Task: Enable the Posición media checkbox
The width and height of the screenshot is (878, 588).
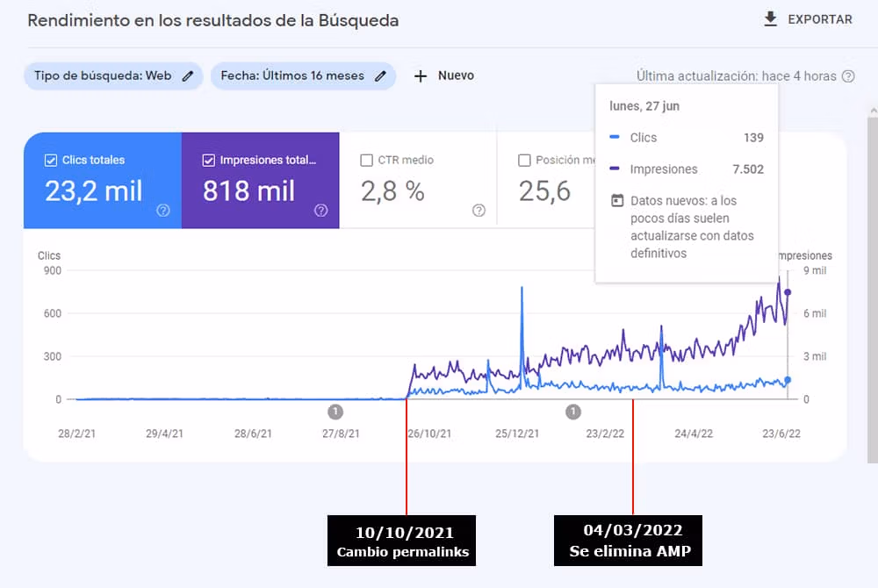Action: click(524, 161)
